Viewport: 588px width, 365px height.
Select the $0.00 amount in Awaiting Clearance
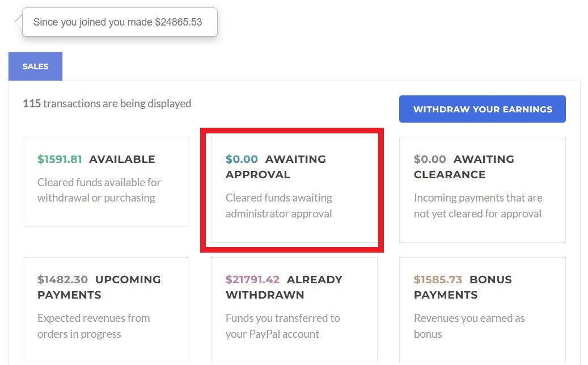tap(430, 160)
